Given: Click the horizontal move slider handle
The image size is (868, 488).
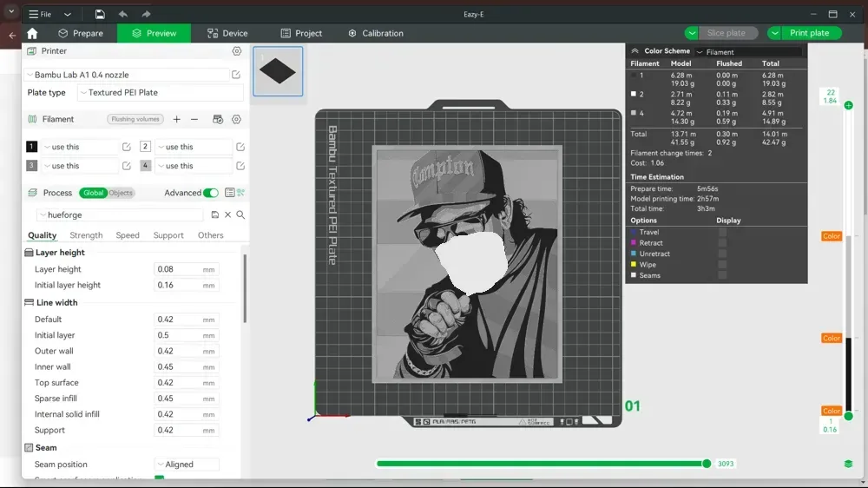Looking at the screenshot, I should click(x=707, y=464).
